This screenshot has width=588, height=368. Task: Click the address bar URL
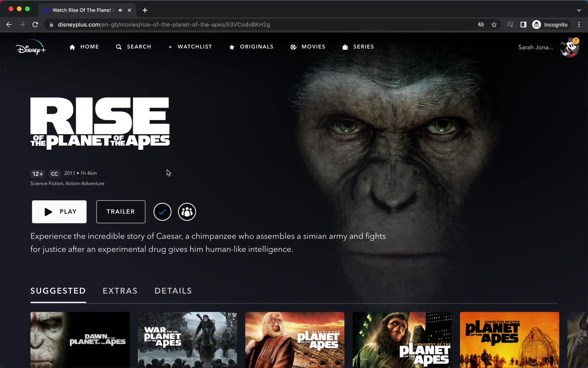(x=164, y=25)
